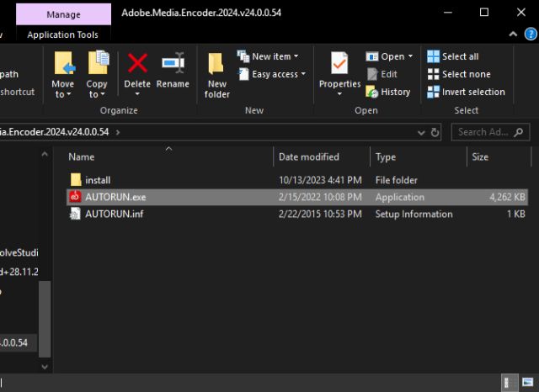Viewport: 539px width, 392px height.
Task: Maximize the File Explorer window
Action: pos(484,13)
